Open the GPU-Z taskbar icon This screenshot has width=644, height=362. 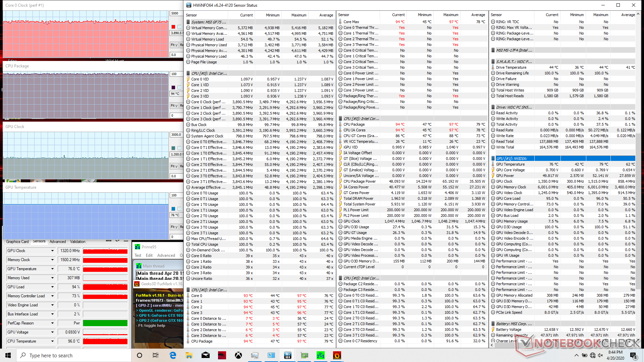(304, 355)
